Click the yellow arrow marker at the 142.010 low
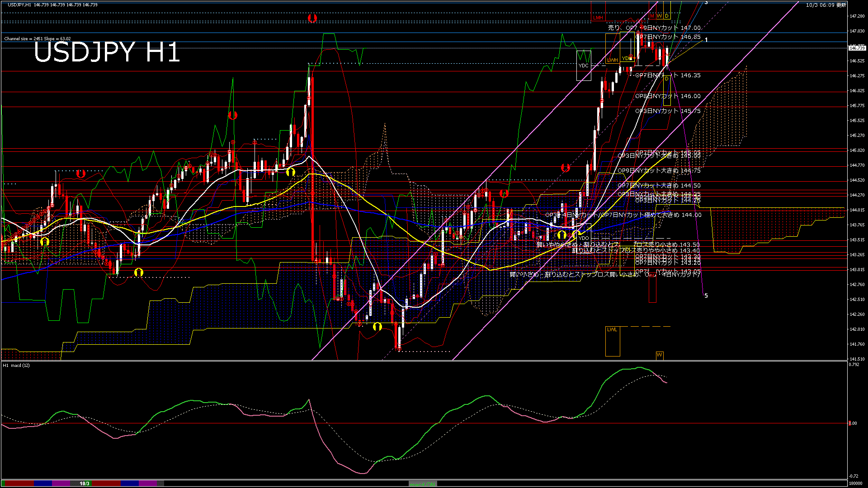The width and height of the screenshot is (868, 488). (377, 326)
